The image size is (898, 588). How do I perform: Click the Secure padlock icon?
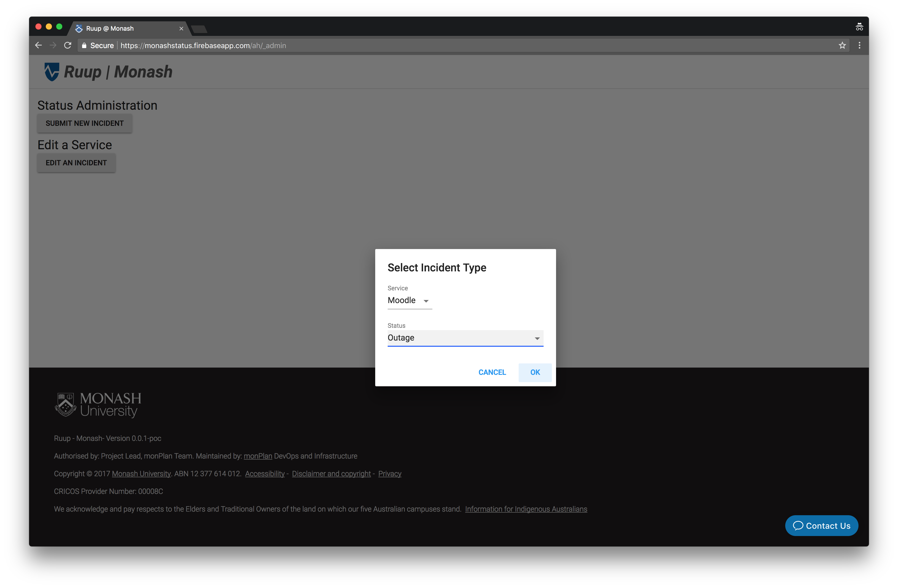(84, 46)
